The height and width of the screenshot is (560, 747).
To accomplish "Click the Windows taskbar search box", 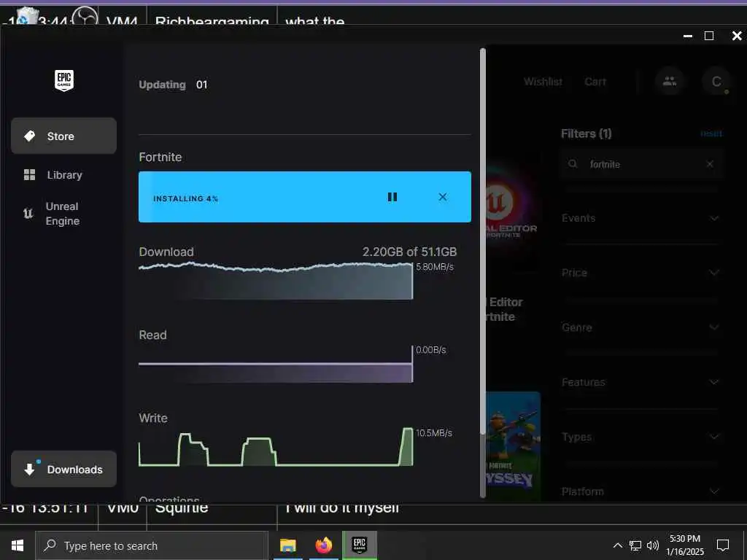I will [x=152, y=545].
